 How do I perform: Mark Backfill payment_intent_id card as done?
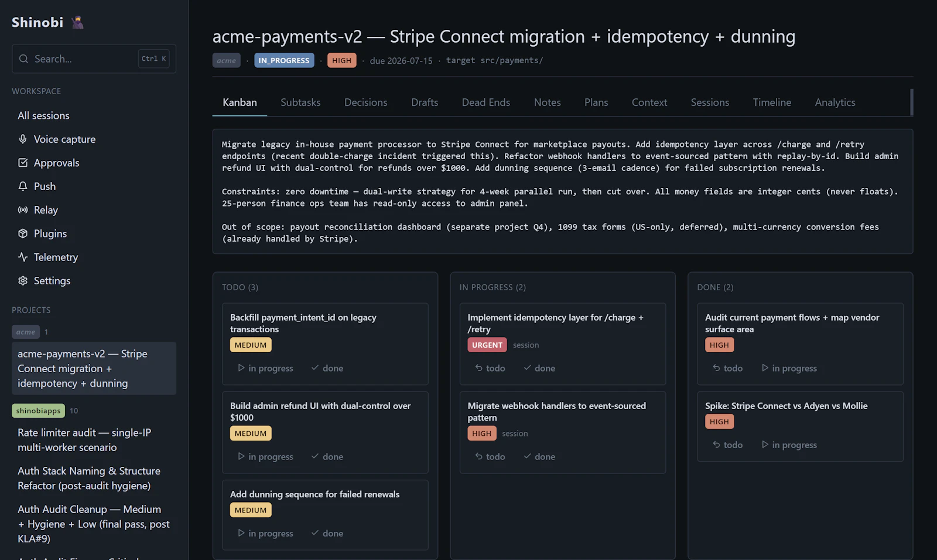(x=327, y=368)
